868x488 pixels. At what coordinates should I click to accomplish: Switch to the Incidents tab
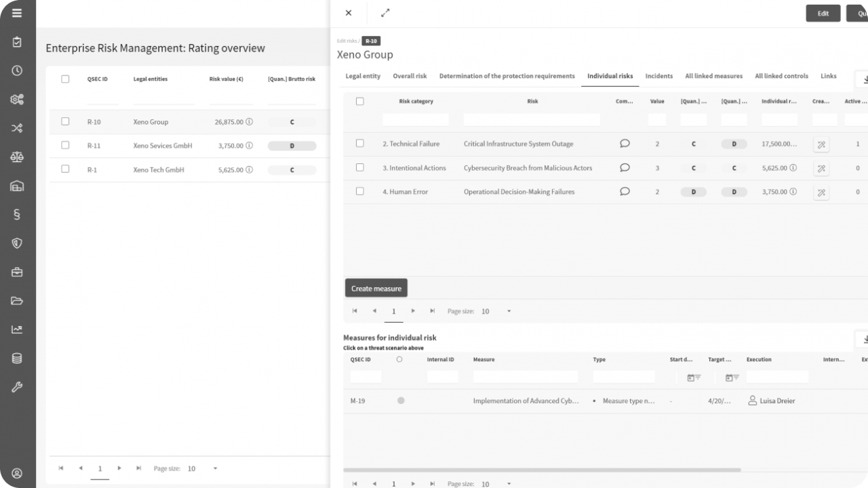pos(658,76)
